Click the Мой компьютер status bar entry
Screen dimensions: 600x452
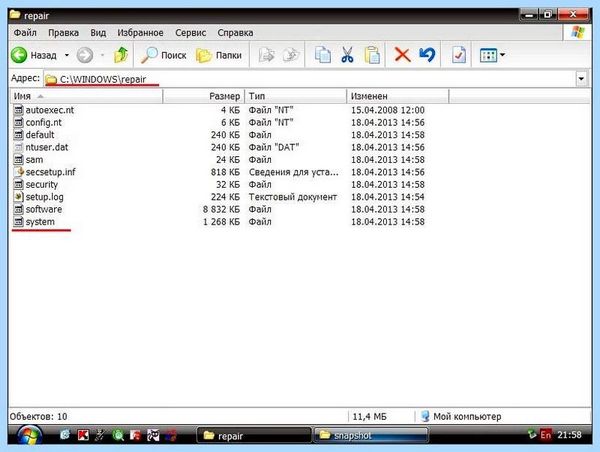click(461, 416)
